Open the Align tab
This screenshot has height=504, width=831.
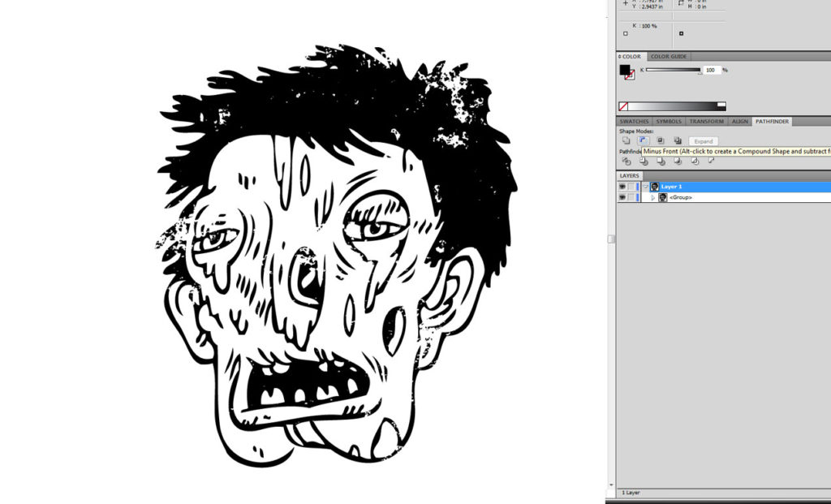pos(739,122)
